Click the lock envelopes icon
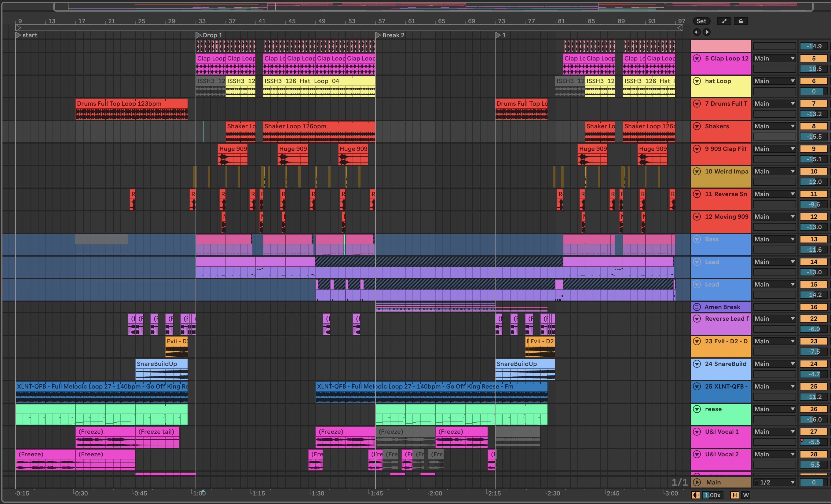Viewport: 831px width, 504px height. pyautogui.click(x=741, y=21)
